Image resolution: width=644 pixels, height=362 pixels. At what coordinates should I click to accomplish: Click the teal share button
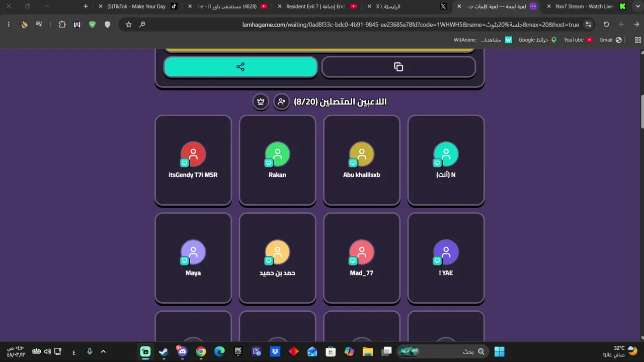click(x=240, y=67)
